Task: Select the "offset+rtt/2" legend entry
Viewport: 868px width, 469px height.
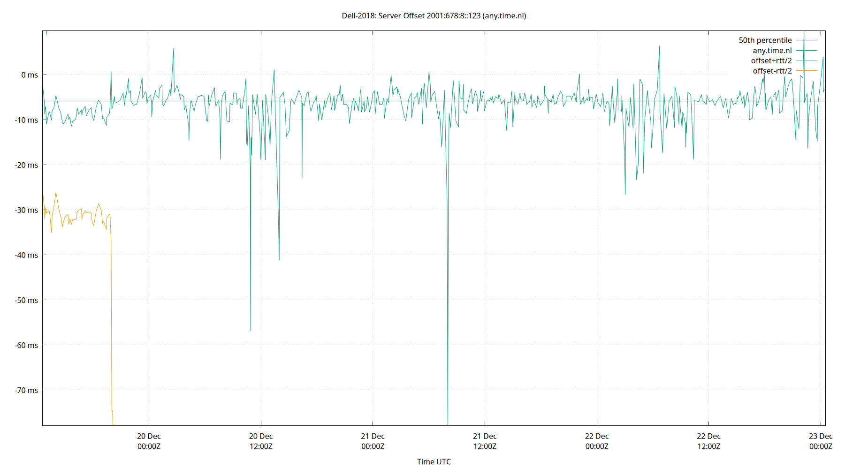Action: pyautogui.click(x=771, y=61)
